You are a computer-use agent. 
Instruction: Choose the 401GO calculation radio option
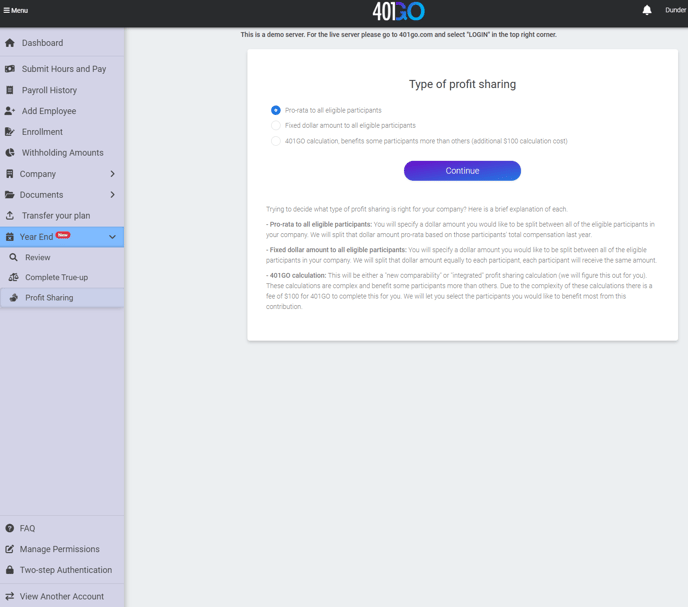click(276, 141)
